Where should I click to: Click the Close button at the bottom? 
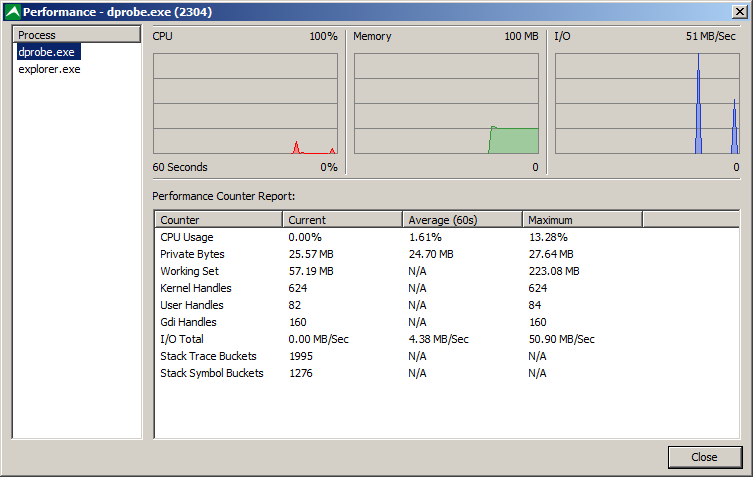coord(704,457)
